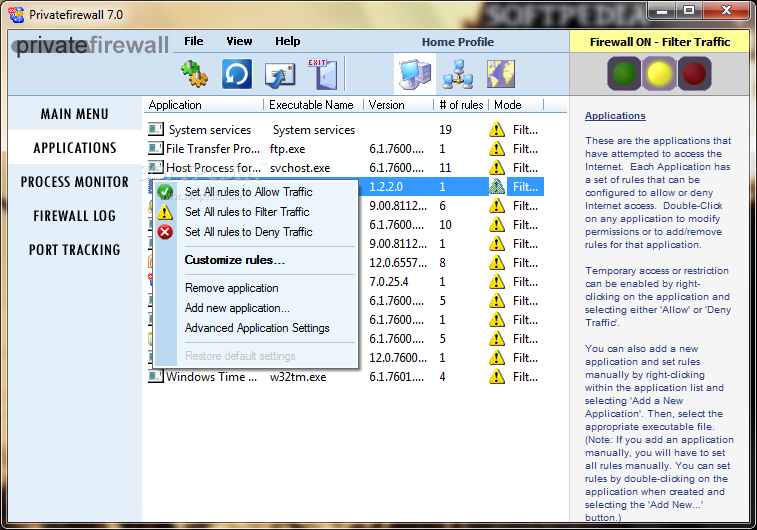
Task: Click warning icon in svchost.exe row
Action: 497,167
